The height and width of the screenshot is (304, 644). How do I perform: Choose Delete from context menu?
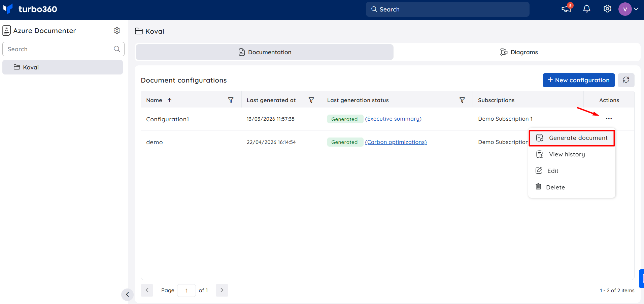pyautogui.click(x=572, y=187)
